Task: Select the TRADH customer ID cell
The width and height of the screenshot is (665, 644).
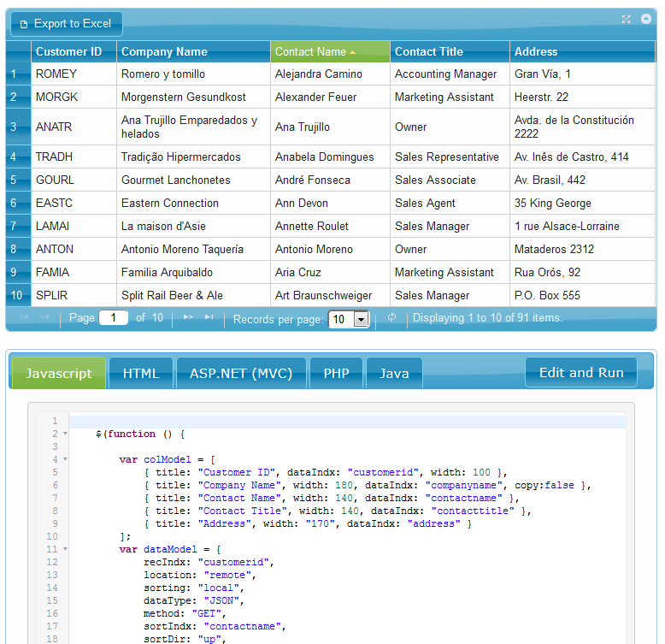Action: click(74, 157)
